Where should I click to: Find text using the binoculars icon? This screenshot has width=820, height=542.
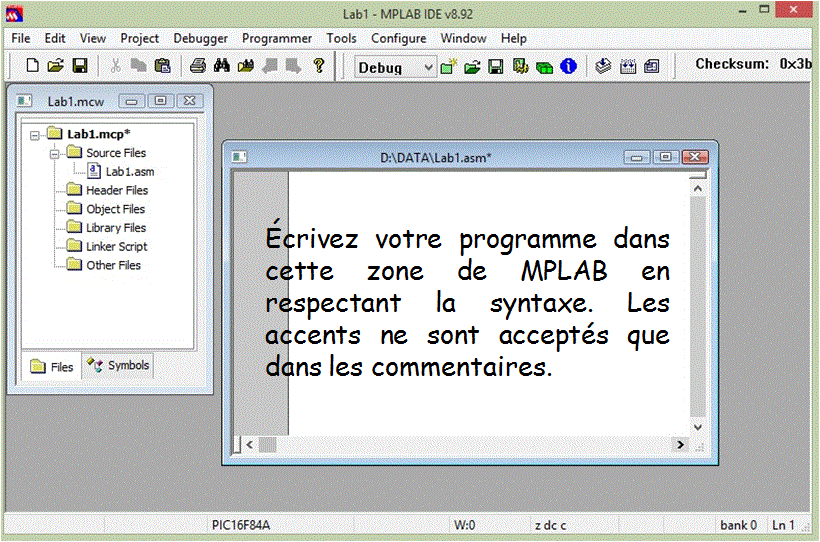tap(222, 65)
